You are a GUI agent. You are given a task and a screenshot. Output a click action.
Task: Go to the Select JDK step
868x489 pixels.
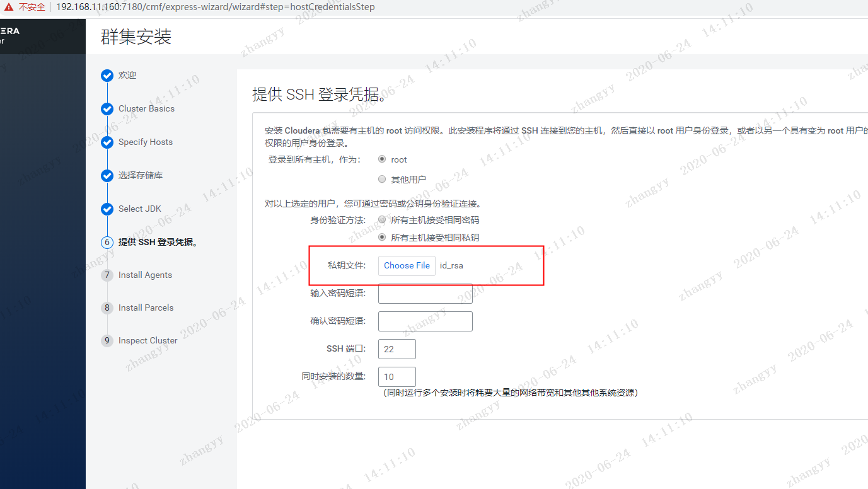coord(140,209)
